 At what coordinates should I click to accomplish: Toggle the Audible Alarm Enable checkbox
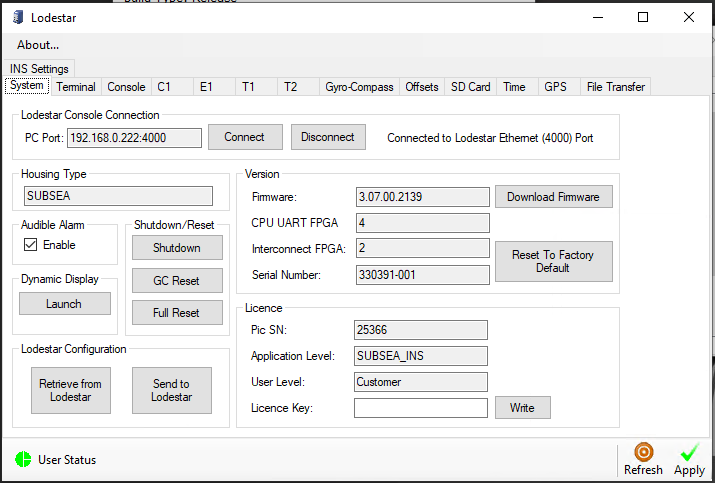31,245
